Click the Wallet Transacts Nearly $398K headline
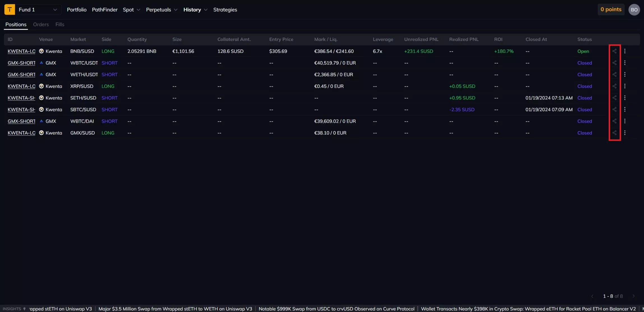The width and height of the screenshot is (644, 312). (x=528, y=309)
